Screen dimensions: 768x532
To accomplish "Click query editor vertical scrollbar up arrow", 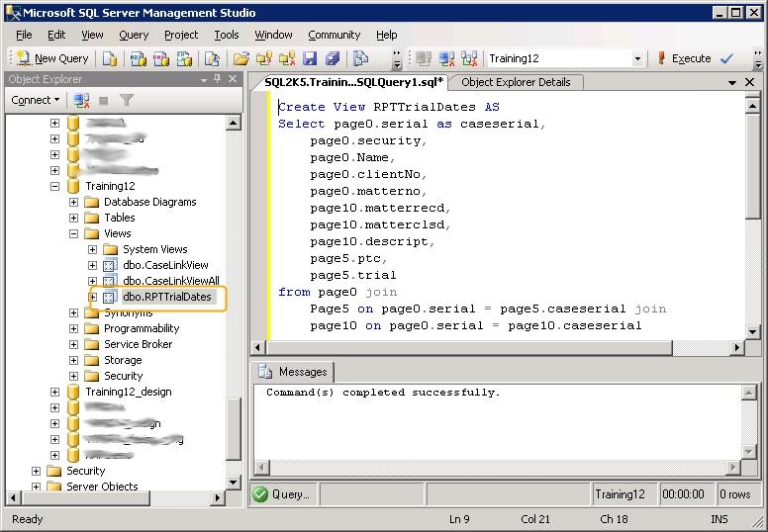I will coord(752,105).
